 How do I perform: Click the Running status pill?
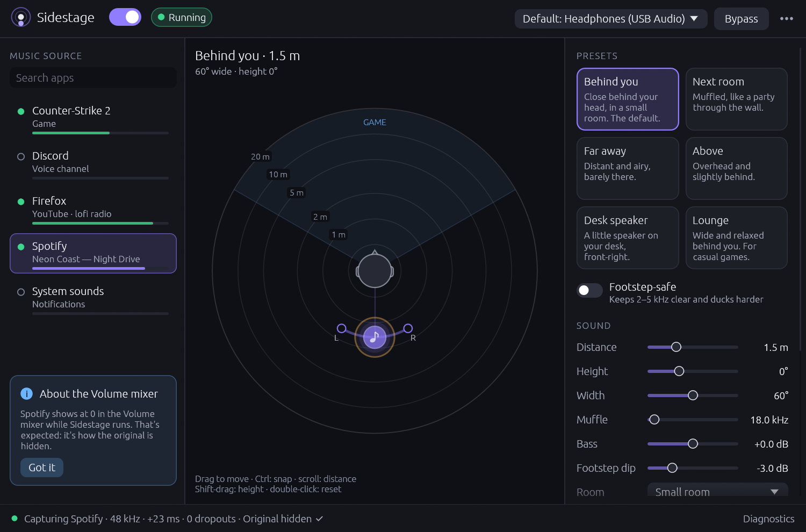coord(182,17)
